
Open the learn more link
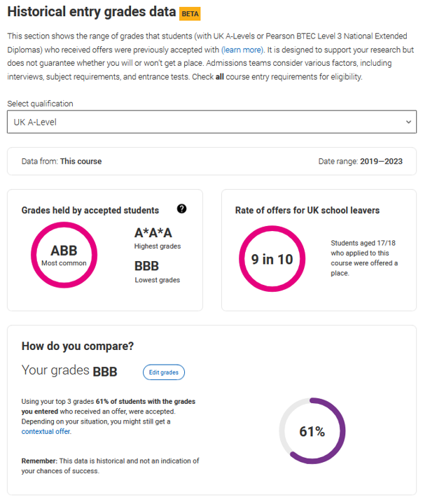click(x=242, y=50)
